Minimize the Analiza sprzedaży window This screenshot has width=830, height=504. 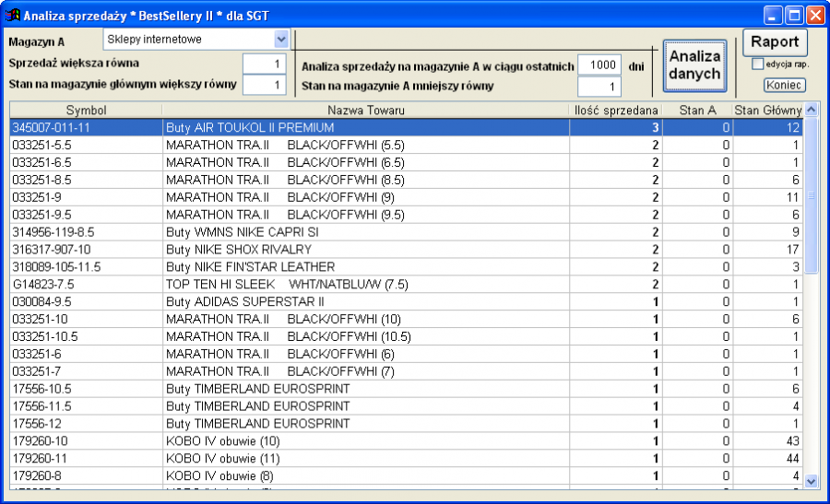(x=773, y=16)
